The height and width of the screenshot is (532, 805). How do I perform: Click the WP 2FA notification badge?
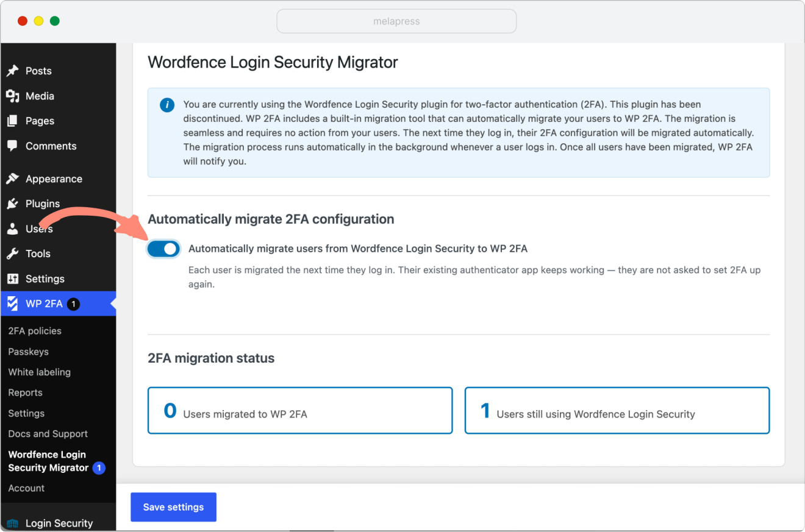pos(73,303)
